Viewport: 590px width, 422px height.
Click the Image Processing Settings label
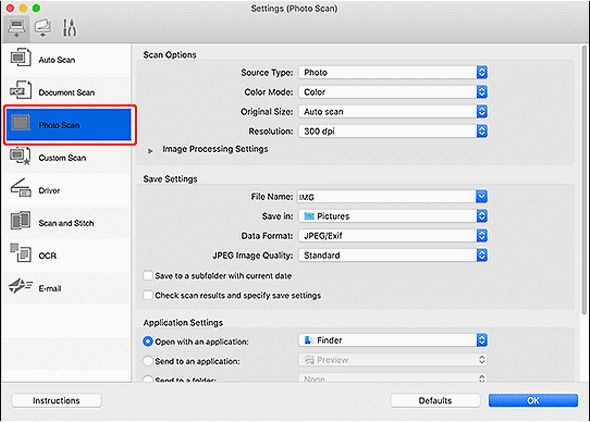pyautogui.click(x=215, y=149)
